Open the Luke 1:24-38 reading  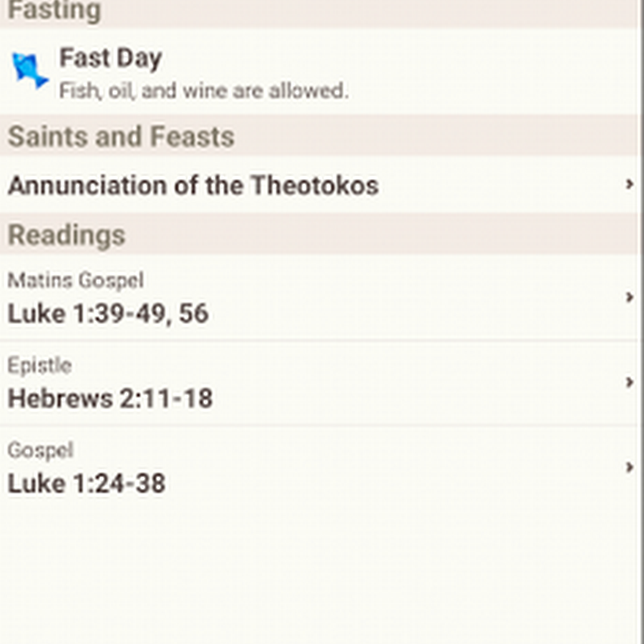point(87,483)
